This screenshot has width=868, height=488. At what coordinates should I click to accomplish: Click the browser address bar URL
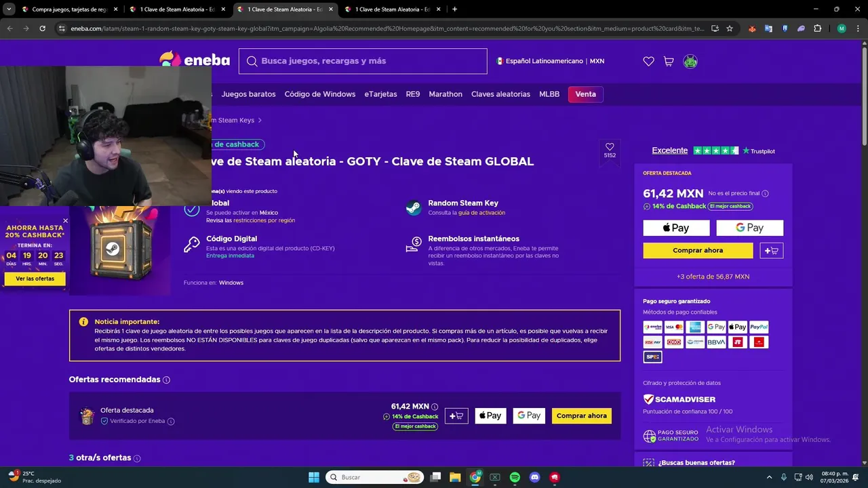388,28
